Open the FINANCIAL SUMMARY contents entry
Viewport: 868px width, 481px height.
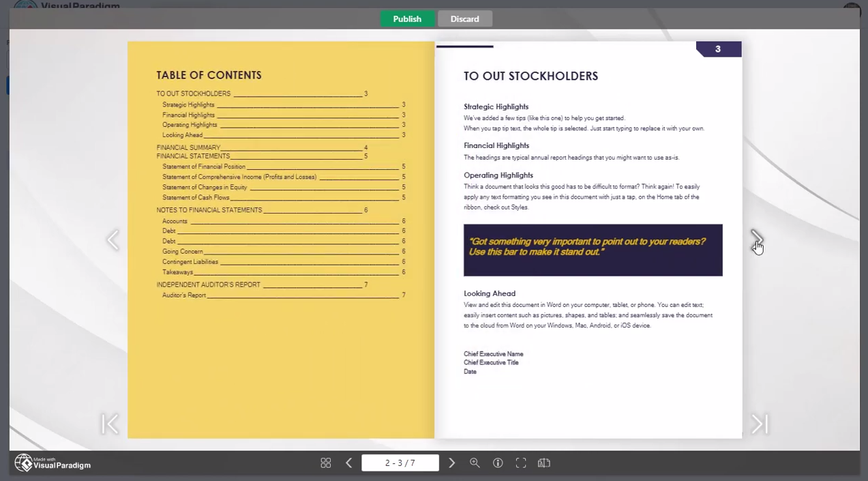pyautogui.click(x=188, y=147)
